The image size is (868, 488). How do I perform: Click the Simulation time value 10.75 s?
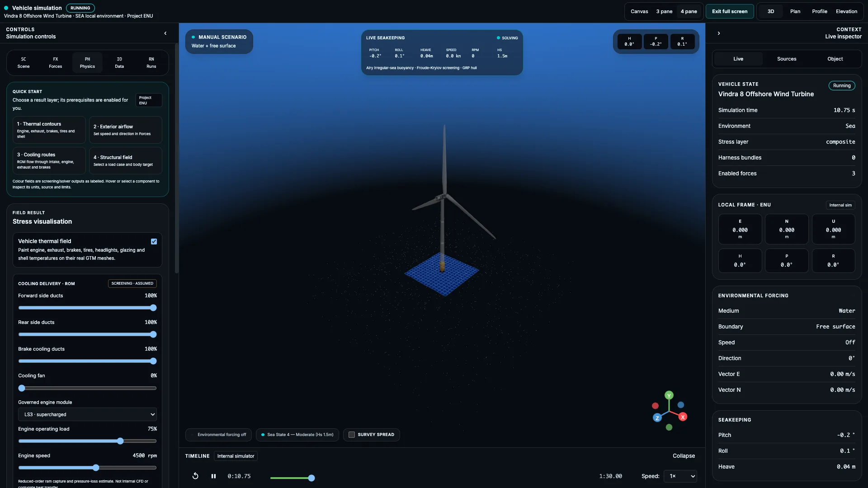844,110
